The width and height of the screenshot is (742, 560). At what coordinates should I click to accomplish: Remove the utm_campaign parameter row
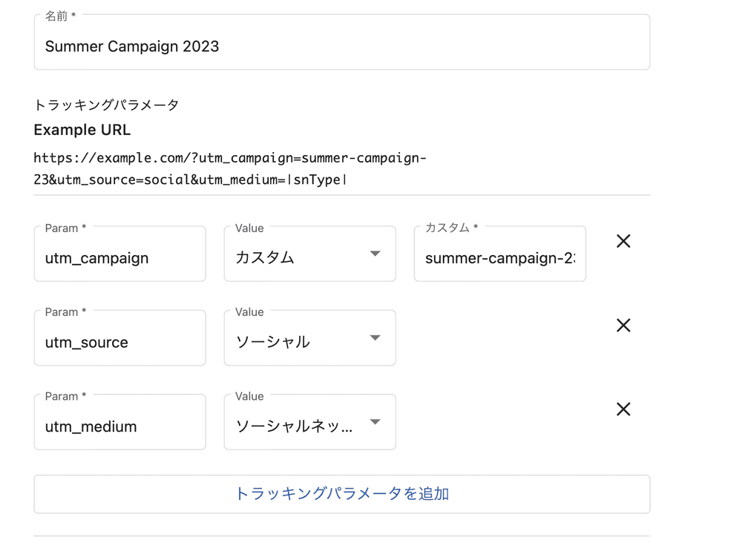(623, 241)
